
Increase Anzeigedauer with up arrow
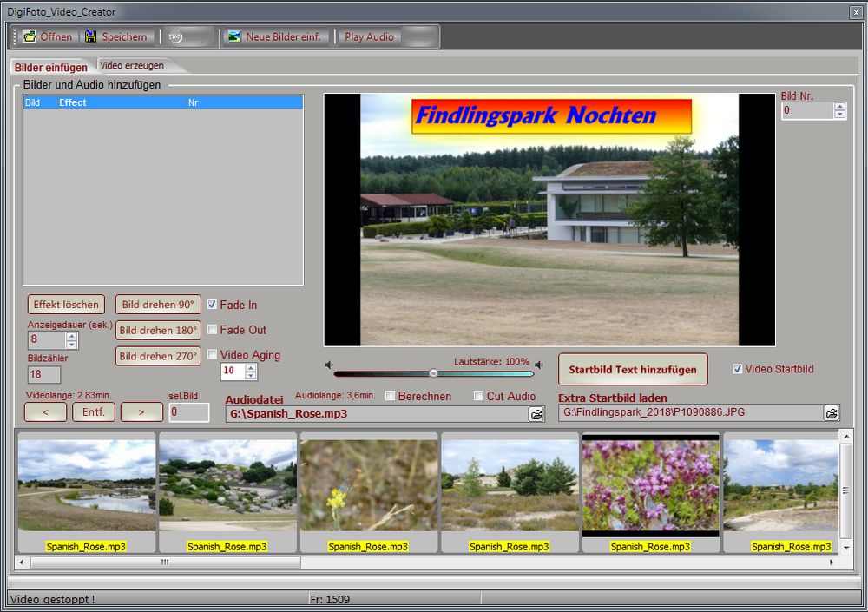coord(72,336)
